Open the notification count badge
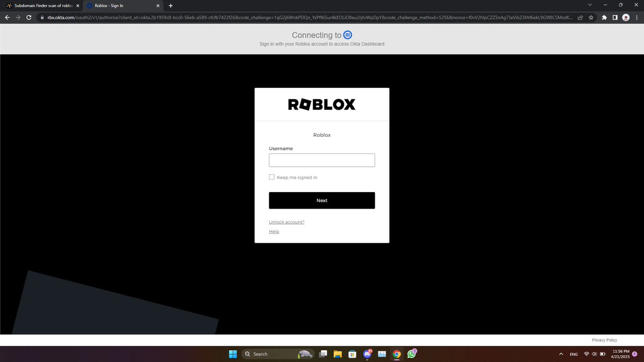The image size is (644, 362). coord(634,354)
